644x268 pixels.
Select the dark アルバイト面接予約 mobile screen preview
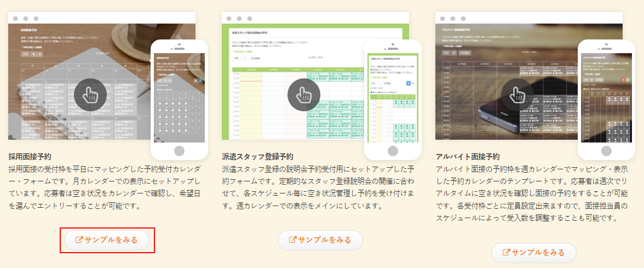[606, 97]
